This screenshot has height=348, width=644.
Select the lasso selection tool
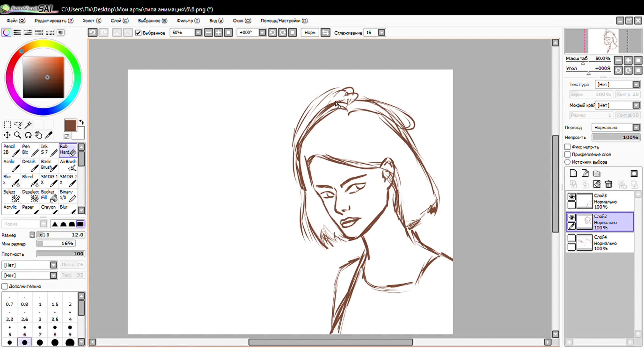tap(18, 125)
